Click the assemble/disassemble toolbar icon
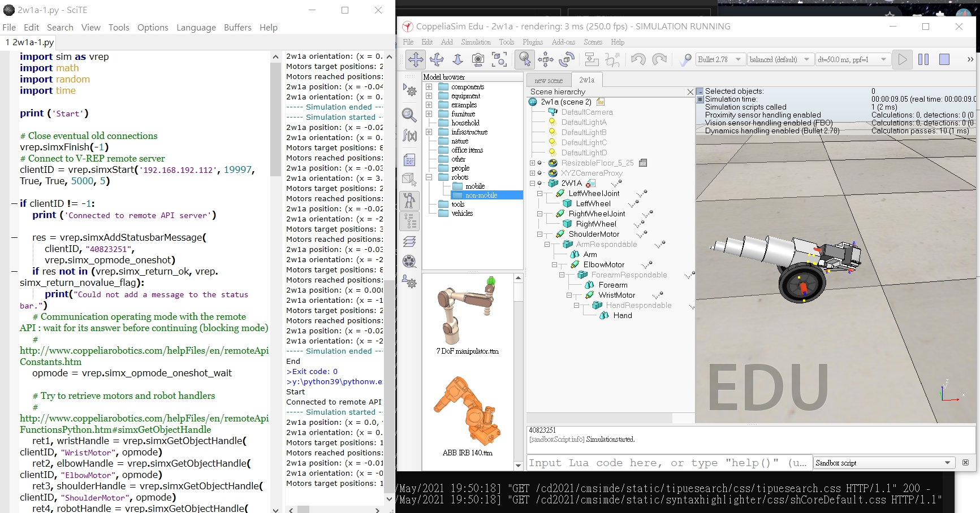The image size is (980, 513). (592, 59)
